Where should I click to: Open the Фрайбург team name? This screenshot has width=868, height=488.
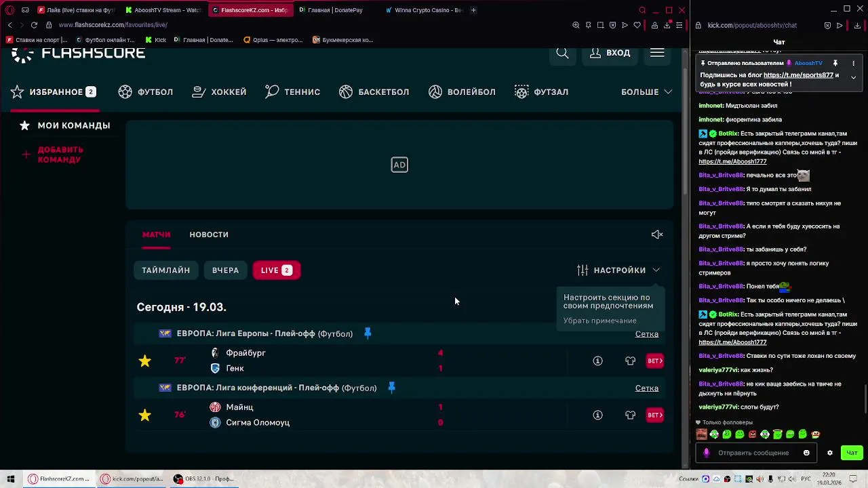pos(245,353)
